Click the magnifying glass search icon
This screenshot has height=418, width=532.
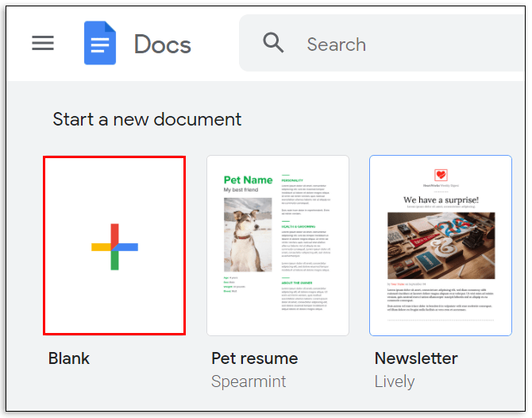[273, 43]
